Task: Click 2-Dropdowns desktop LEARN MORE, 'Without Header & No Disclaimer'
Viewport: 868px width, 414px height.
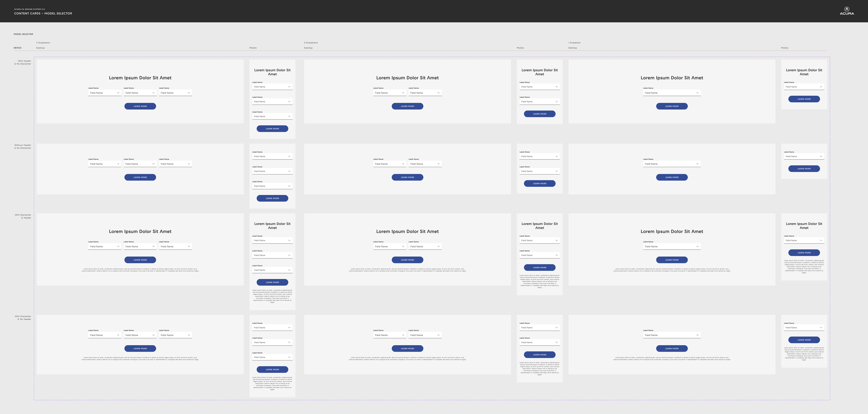Action: [408, 177]
